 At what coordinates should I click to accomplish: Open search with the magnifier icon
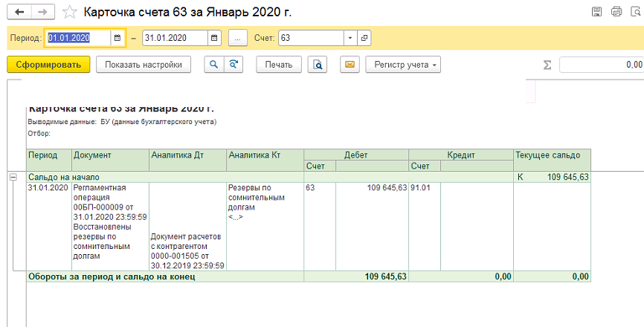[x=213, y=65]
